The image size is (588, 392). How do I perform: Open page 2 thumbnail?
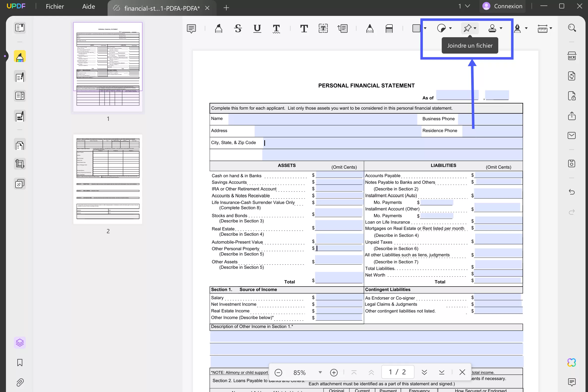pos(108,179)
